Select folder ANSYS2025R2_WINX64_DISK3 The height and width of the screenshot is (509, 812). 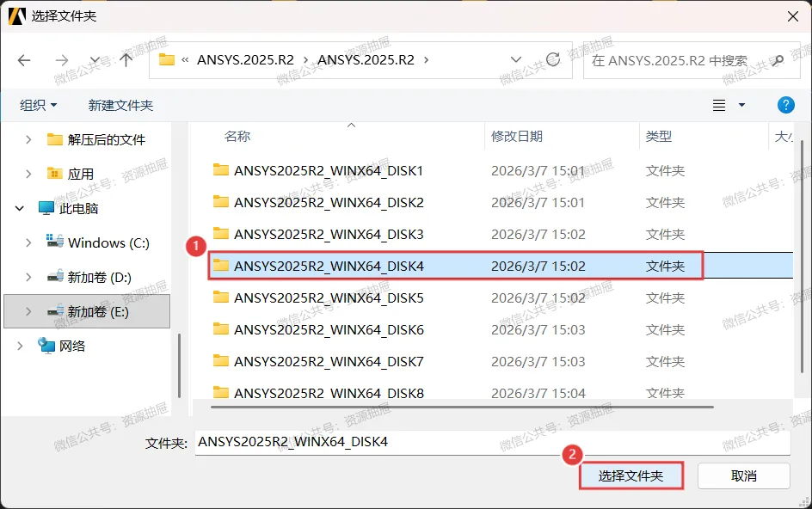pos(329,235)
